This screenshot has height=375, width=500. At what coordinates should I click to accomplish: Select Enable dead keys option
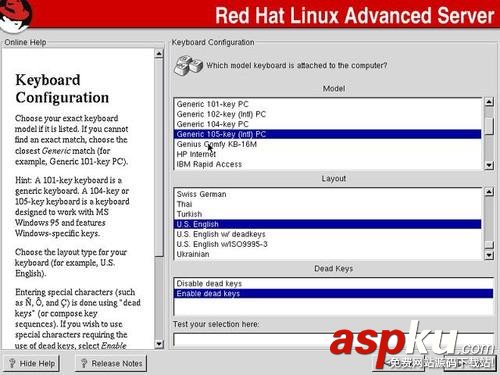pyautogui.click(x=333, y=293)
